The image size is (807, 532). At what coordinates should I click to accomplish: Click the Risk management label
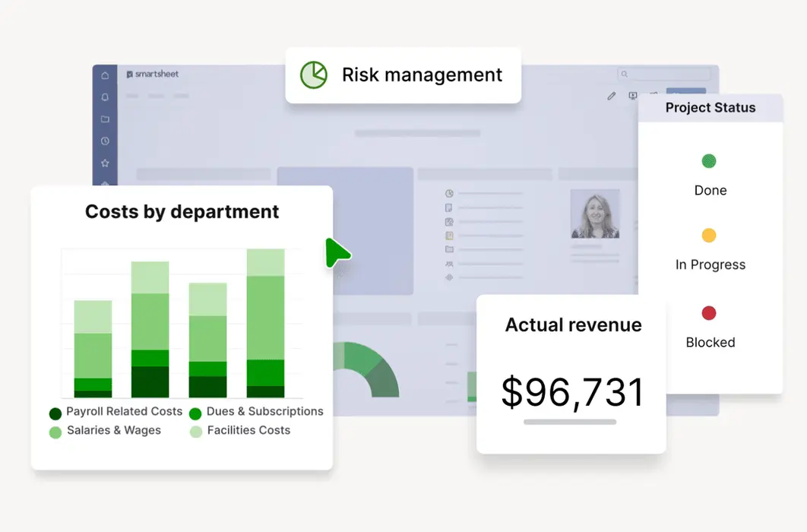coord(422,75)
